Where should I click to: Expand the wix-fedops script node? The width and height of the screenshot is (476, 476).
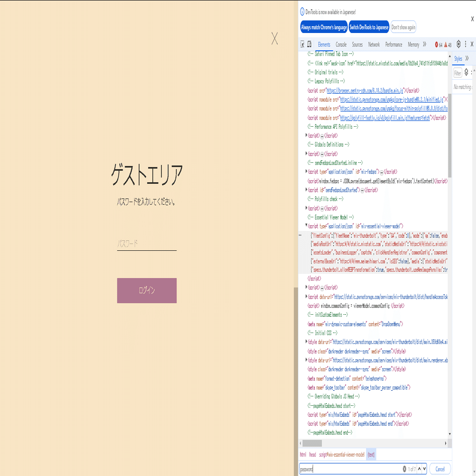click(306, 171)
